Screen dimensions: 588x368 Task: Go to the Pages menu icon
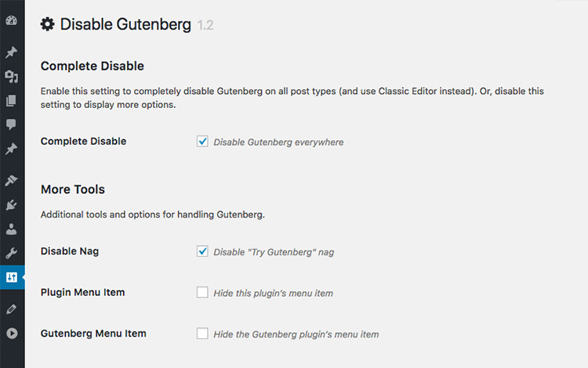point(12,100)
